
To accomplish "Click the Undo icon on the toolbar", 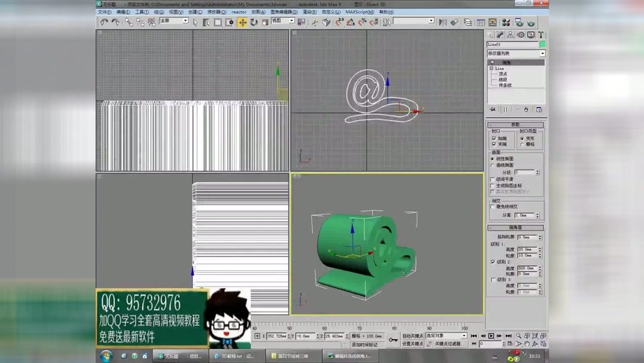I will click(x=105, y=21).
